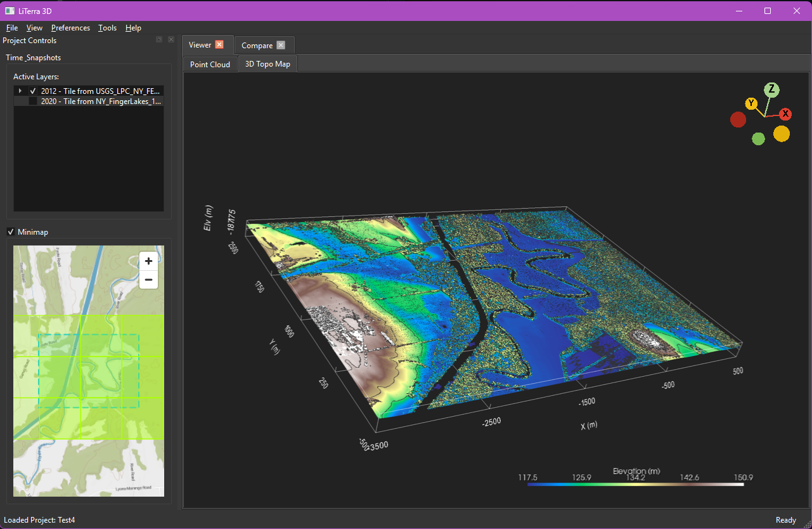Click the large yellow sphere on the orientation gizmo
The image size is (812, 529).
(782, 134)
